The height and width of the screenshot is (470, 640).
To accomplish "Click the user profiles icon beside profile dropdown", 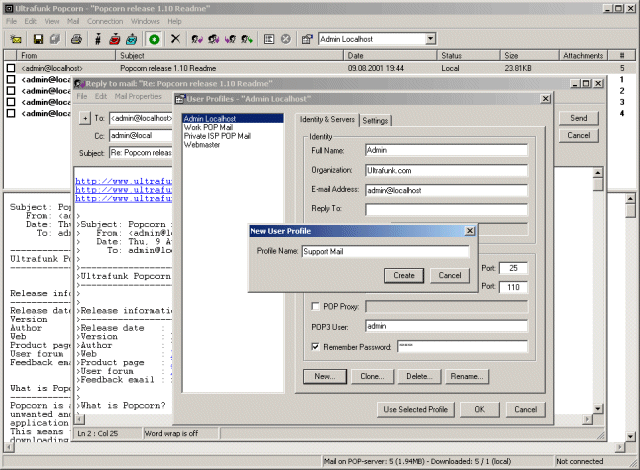I will [x=305, y=39].
